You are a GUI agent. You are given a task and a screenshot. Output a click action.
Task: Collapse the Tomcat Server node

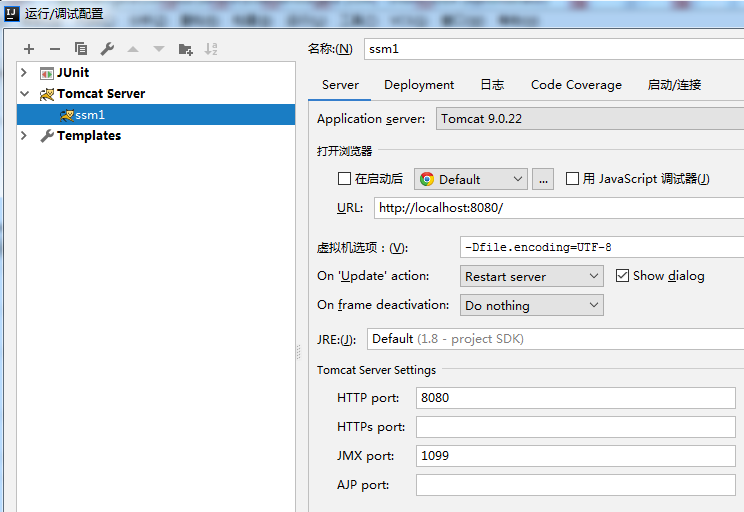[25, 93]
